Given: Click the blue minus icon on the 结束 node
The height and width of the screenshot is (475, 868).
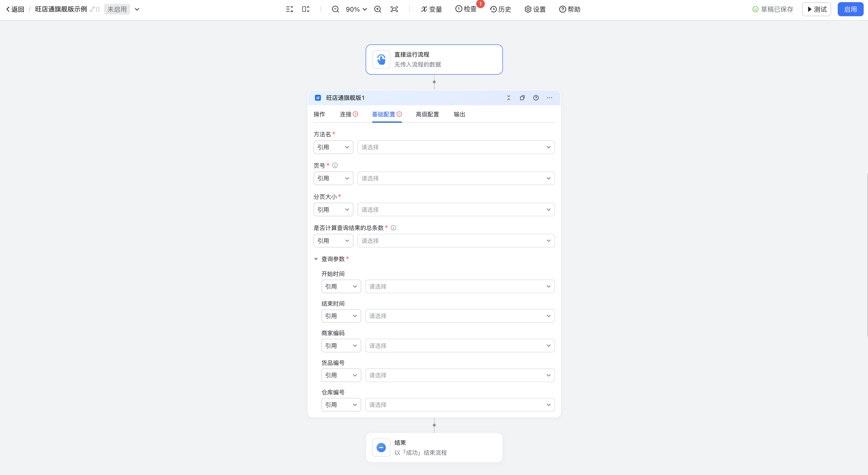Looking at the screenshot, I should tap(381, 447).
